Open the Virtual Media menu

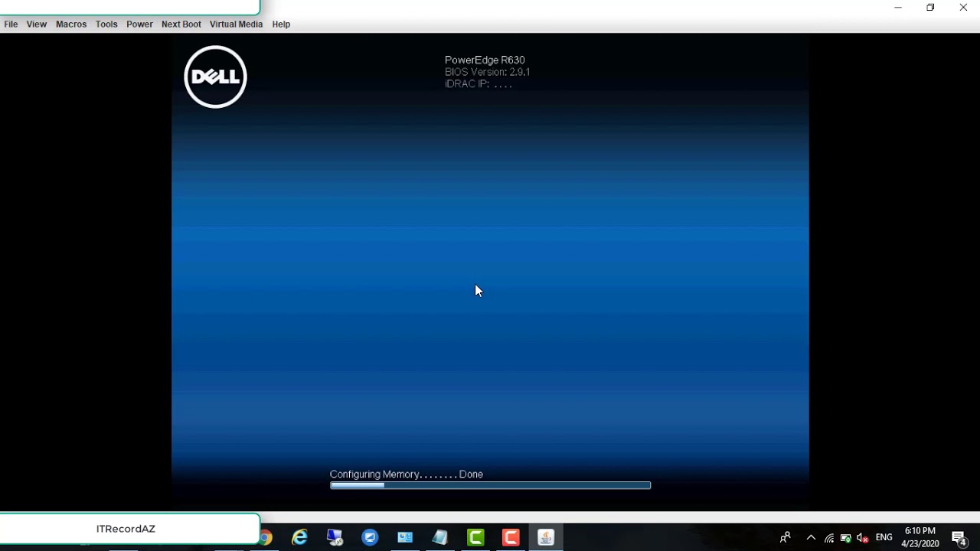point(236,24)
